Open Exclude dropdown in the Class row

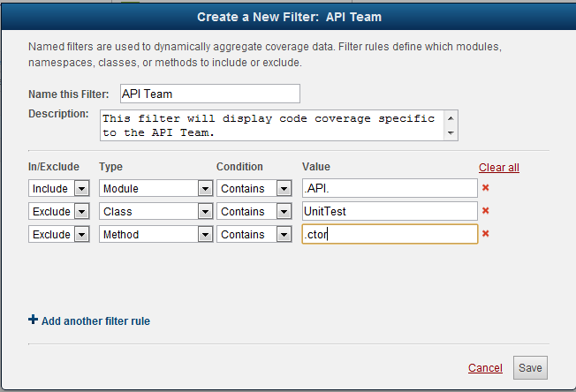click(59, 211)
